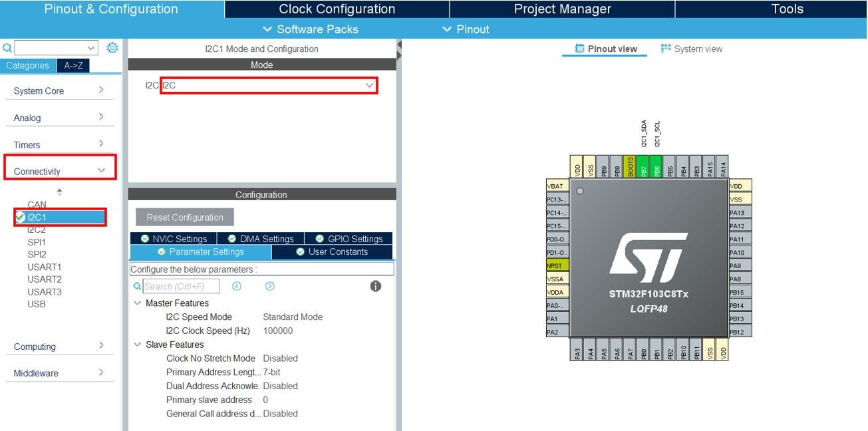Image resolution: width=868 pixels, height=431 pixels.
Task: Click the info icon in Parameter Settings
Action: click(x=376, y=286)
